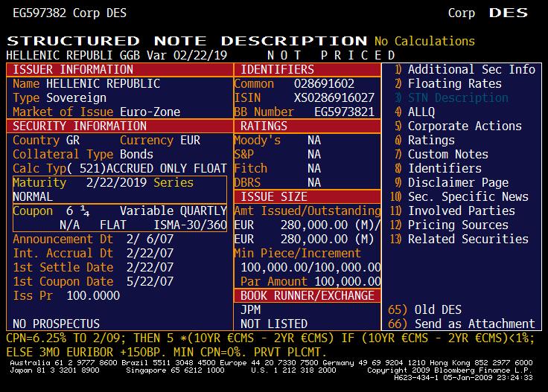The image size is (548, 392).
Task: Click the coupon formula CPN=6.25% TO 2/09 note
Action: [x=270, y=338]
